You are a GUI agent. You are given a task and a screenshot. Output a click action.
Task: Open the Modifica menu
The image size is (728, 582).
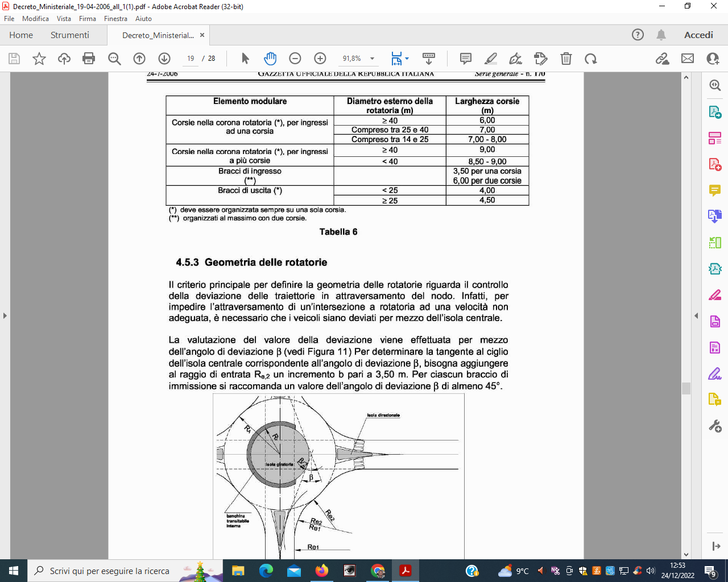click(35, 19)
